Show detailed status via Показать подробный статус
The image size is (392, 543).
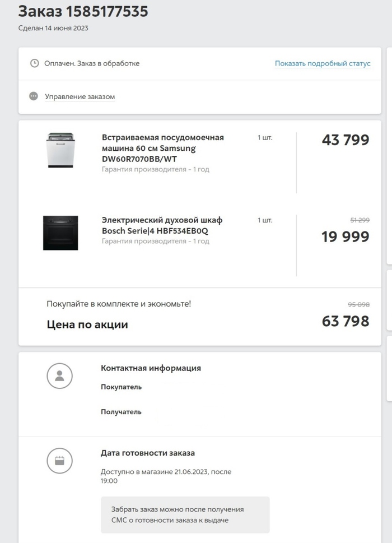coord(323,63)
